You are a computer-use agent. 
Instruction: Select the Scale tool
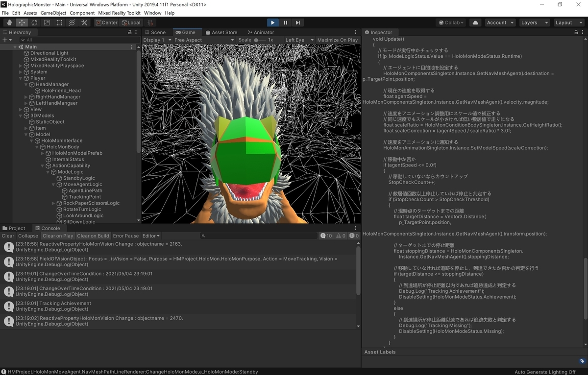pos(47,23)
